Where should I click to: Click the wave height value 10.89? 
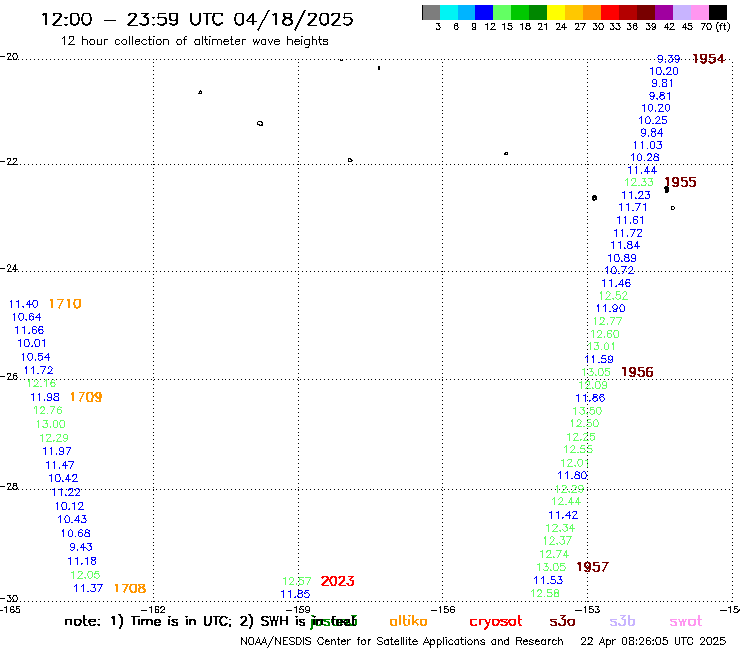(622, 258)
